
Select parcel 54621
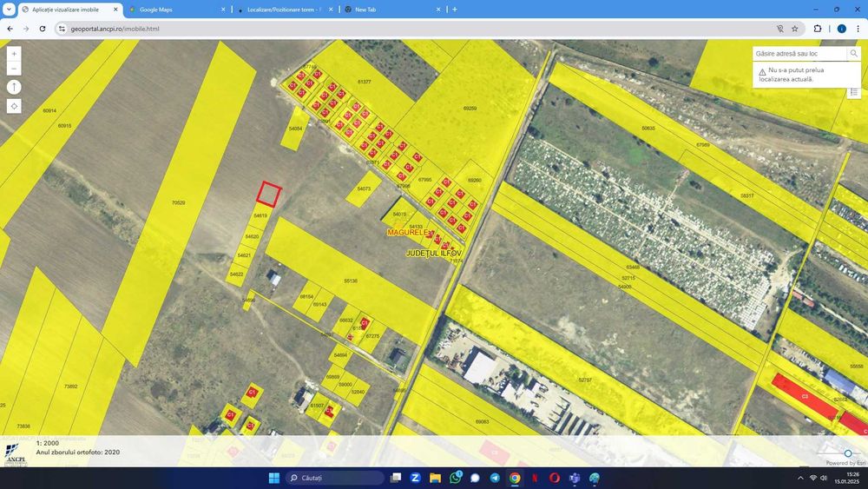click(x=244, y=255)
